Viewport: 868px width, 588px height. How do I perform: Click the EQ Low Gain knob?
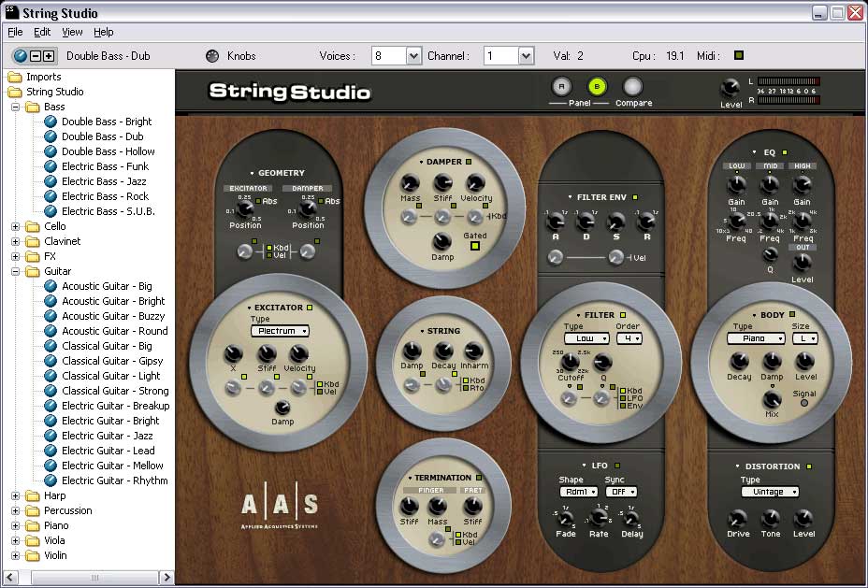736,185
